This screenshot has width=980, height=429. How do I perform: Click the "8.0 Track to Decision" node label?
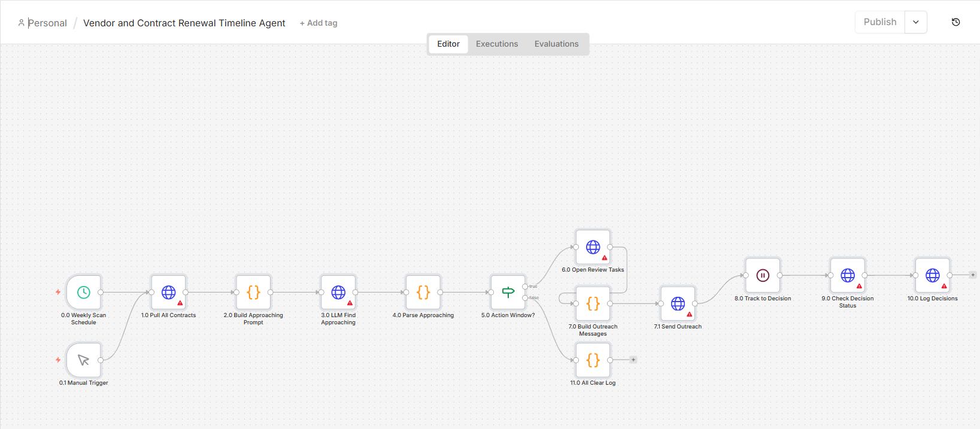pyautogui.click(x=763, y=299)
